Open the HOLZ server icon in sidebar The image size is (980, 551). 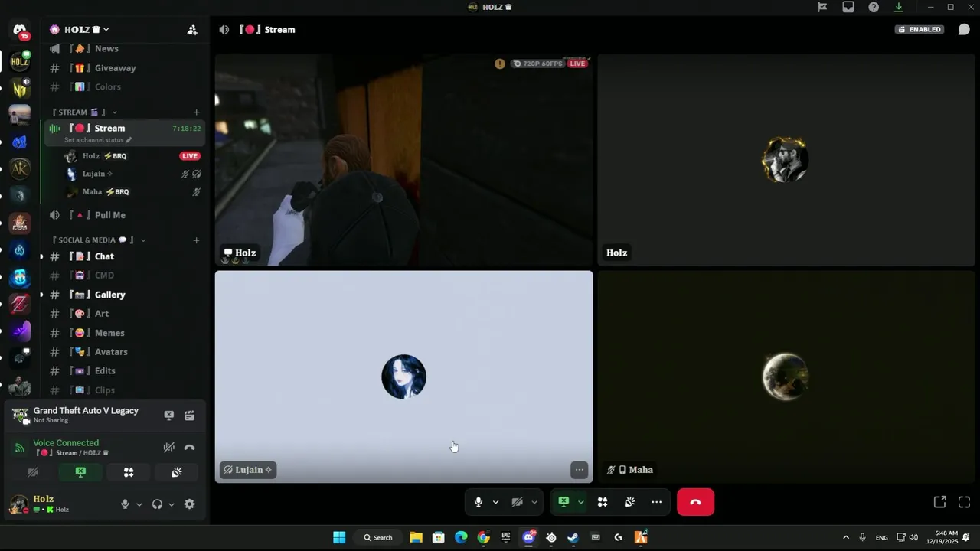click(x=20, y=61)
